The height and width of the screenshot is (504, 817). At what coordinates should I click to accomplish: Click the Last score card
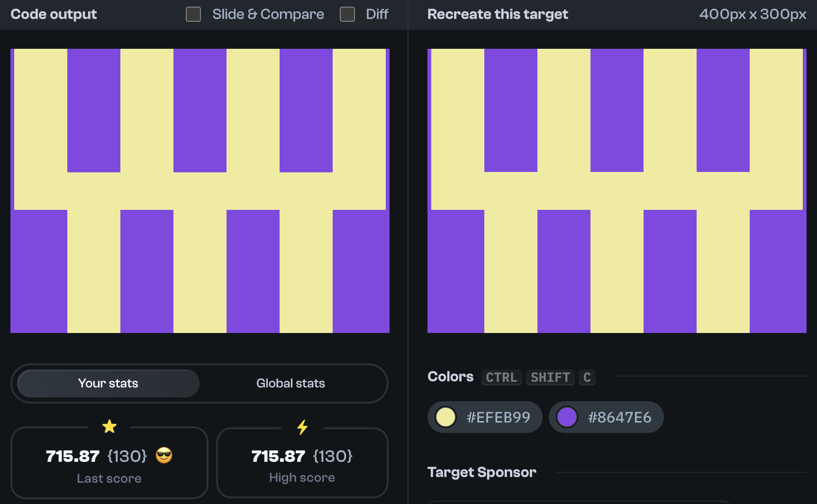click(109, 463)
